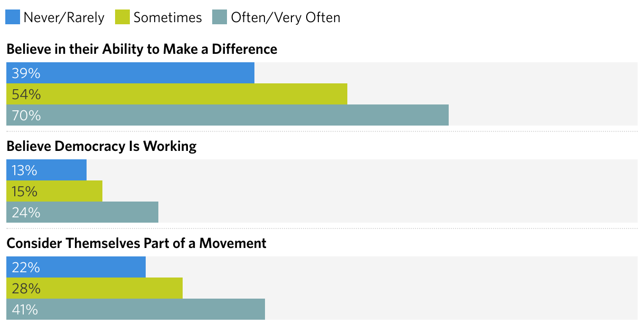Click the yellow-green 54% bar
Viewport: 644px width, 325px height.
tap(177, 94)
